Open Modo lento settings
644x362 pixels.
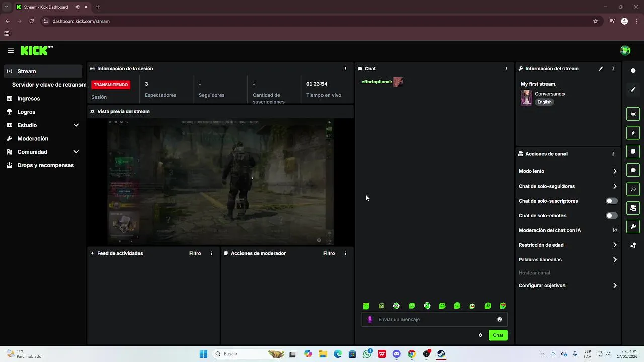pyautogui.click(x=568, y=171)
